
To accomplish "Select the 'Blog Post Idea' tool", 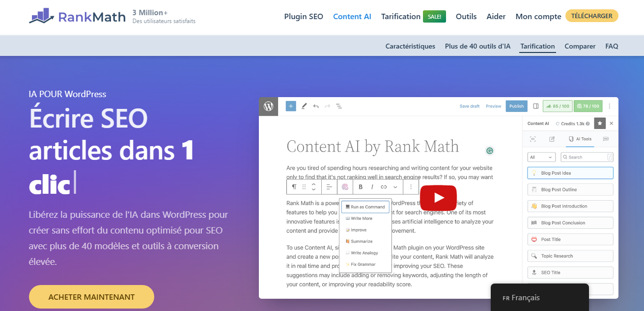I will tap(570, 173).
